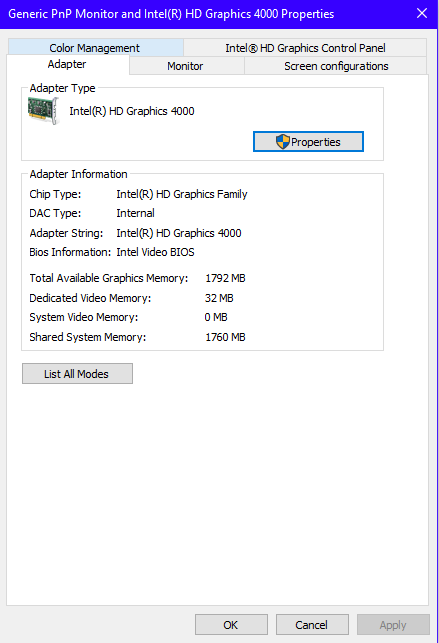Click the UAC shield icon on Properties

pos(282,142)
